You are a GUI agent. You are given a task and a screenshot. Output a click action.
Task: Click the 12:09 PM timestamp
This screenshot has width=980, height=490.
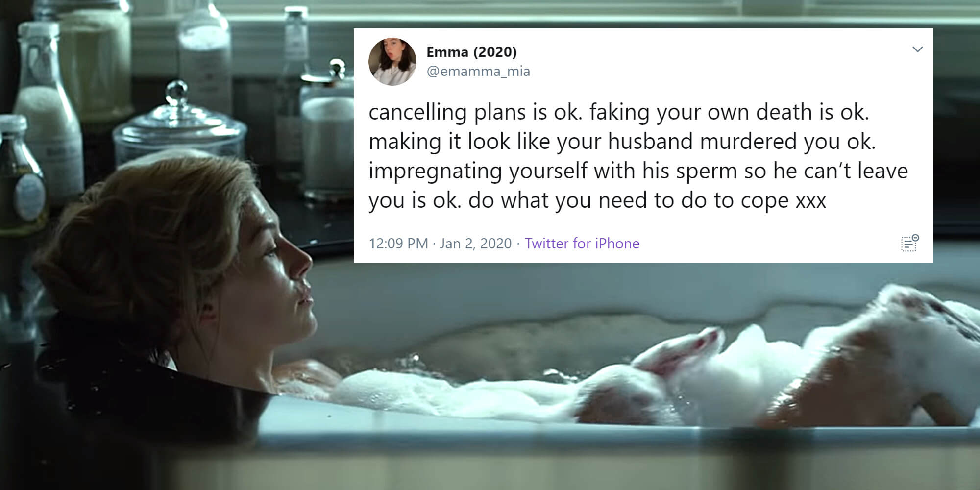tap(398, 244)
